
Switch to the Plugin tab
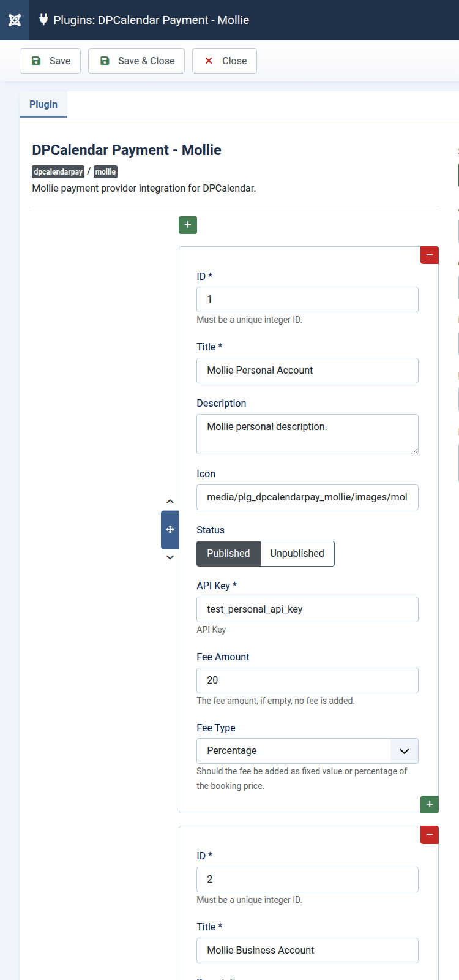point(43,105)
